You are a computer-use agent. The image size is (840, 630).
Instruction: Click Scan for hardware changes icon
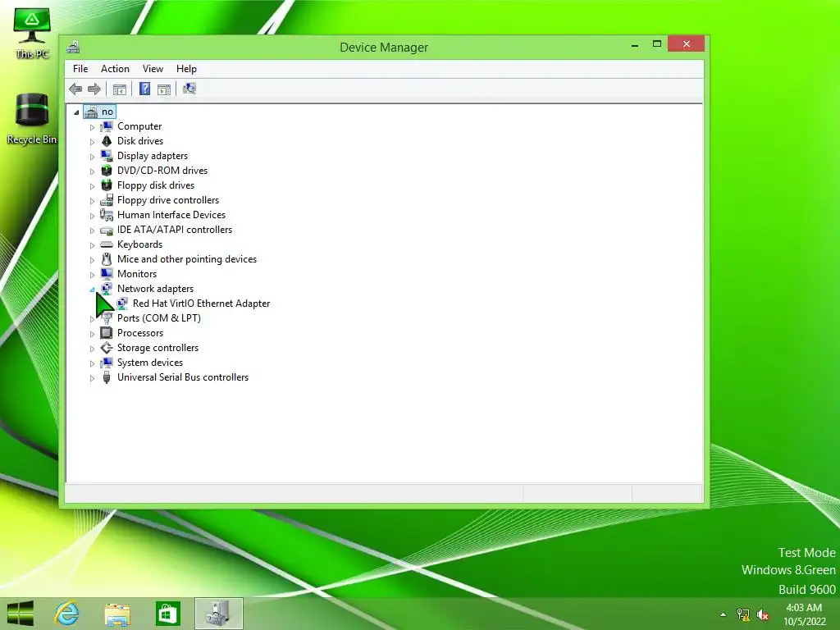click(x=189, y=89)
